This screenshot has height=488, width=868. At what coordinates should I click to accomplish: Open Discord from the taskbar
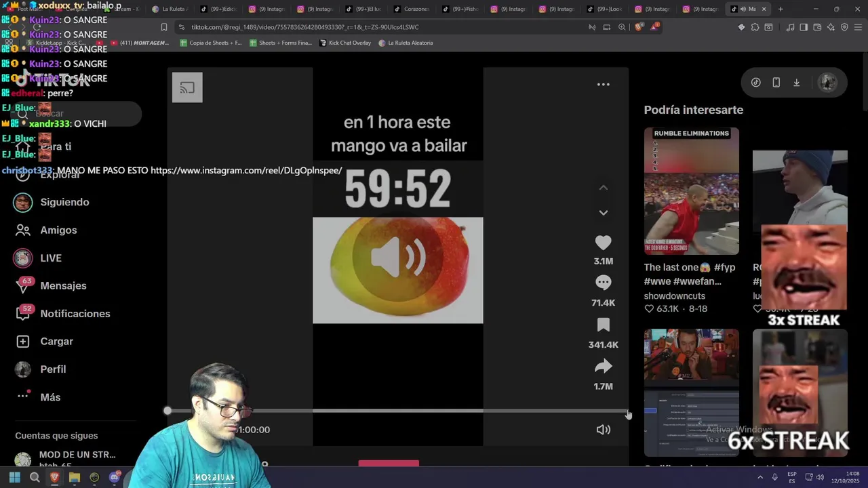115,478
